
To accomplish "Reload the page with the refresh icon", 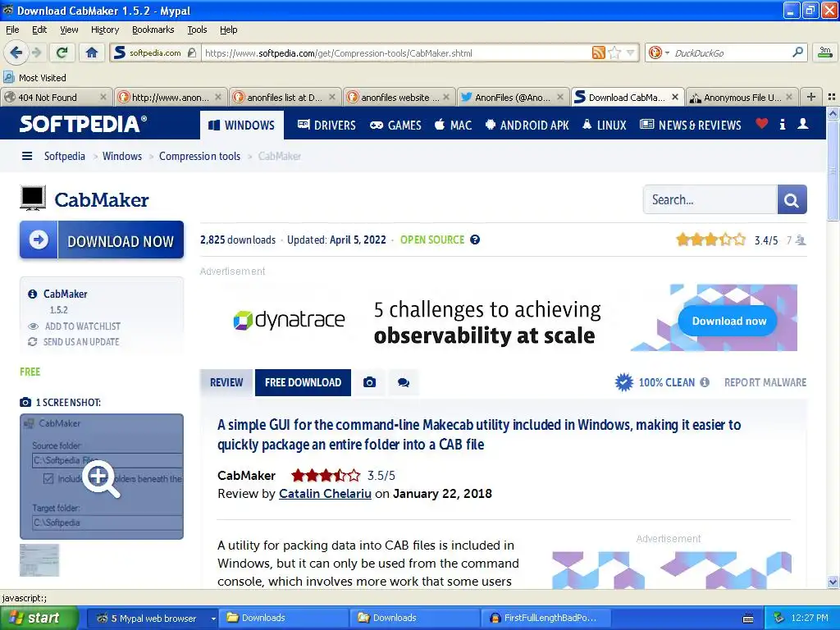I will pyautogui.click(x=62, y=52).
